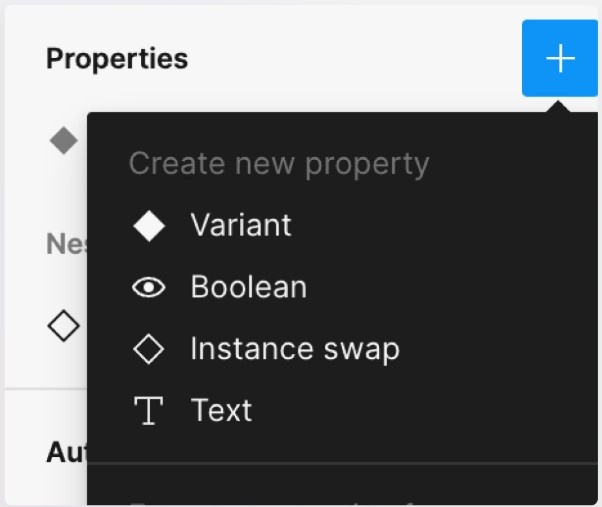Click the word Variant in the dropdown
Viewport: 602px width, 507px height.
pyautogui.click(x=241, y=226)
